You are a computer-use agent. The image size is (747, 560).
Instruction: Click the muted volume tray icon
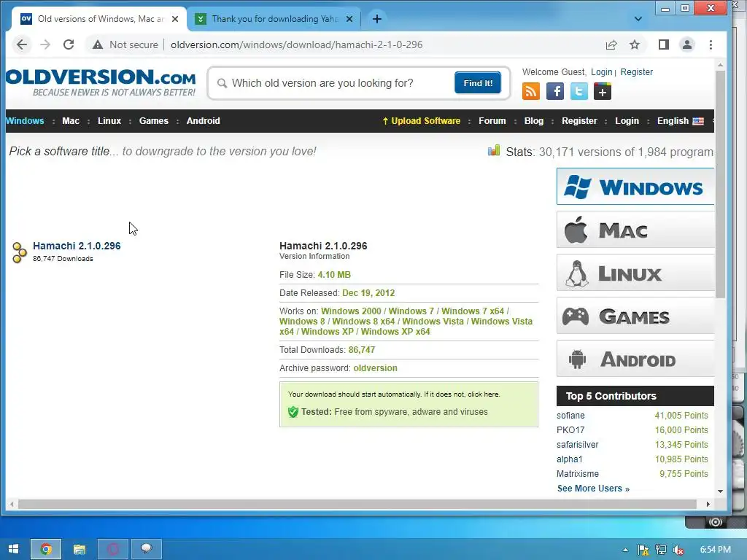[x=678, y=550]
